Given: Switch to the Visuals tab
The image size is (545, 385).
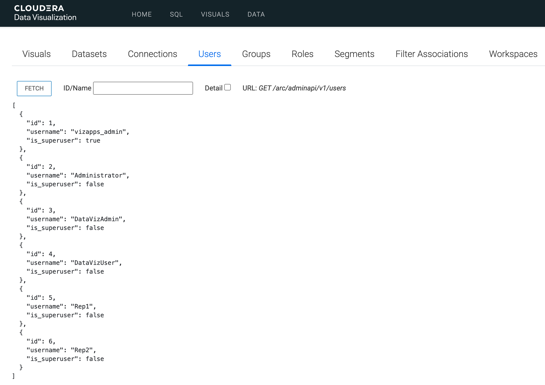Looking at the screenshot, I should coord(36,54).
